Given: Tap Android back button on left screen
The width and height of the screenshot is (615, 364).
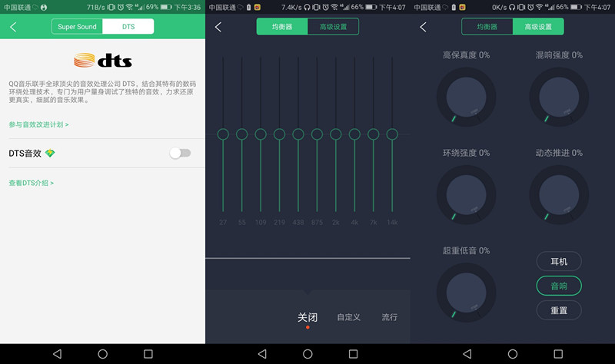Looking at the screenshot, I should [57, 354].
